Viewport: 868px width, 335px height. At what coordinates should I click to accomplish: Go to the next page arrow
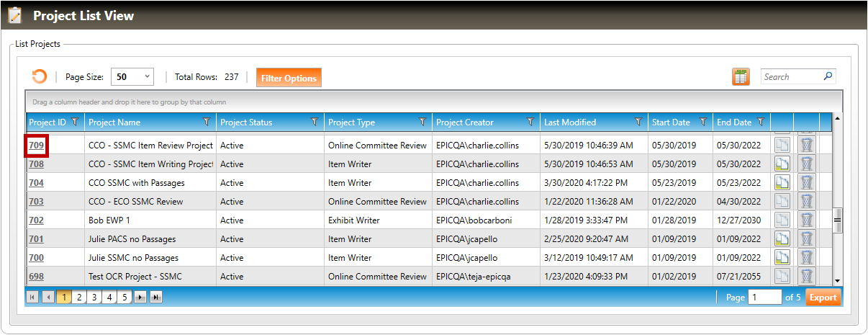point(140,297)
